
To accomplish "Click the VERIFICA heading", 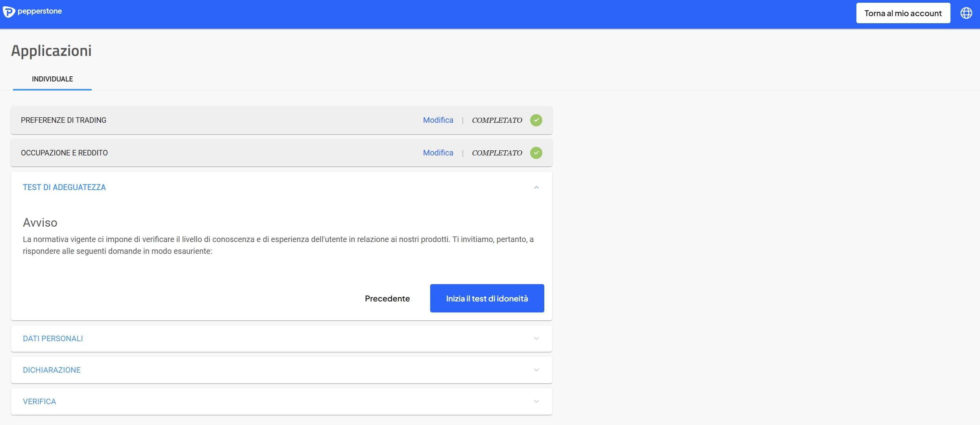I will point(39,401).
